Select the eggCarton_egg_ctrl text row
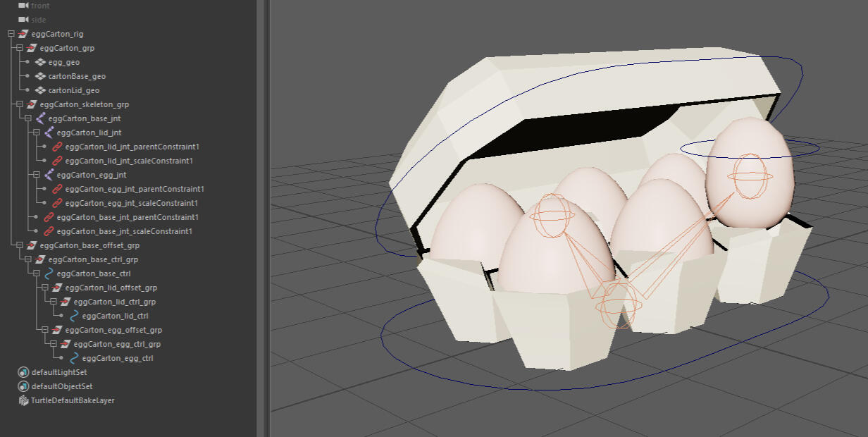868x437 pixels. pos(118,358)
